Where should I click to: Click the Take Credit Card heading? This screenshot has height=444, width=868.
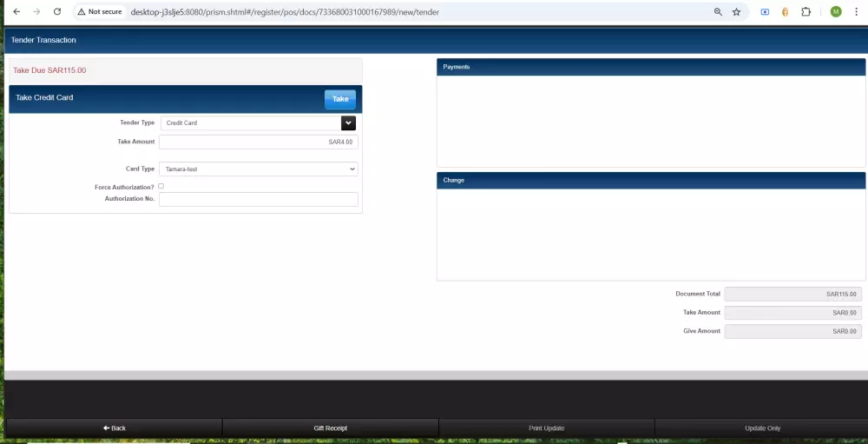coord(44,97)
